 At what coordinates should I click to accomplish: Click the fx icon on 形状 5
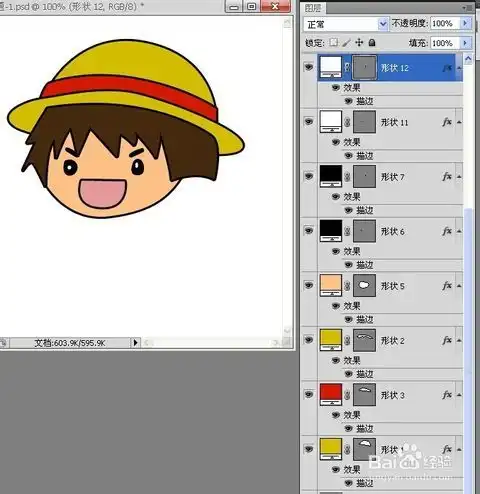click(447, 286)
